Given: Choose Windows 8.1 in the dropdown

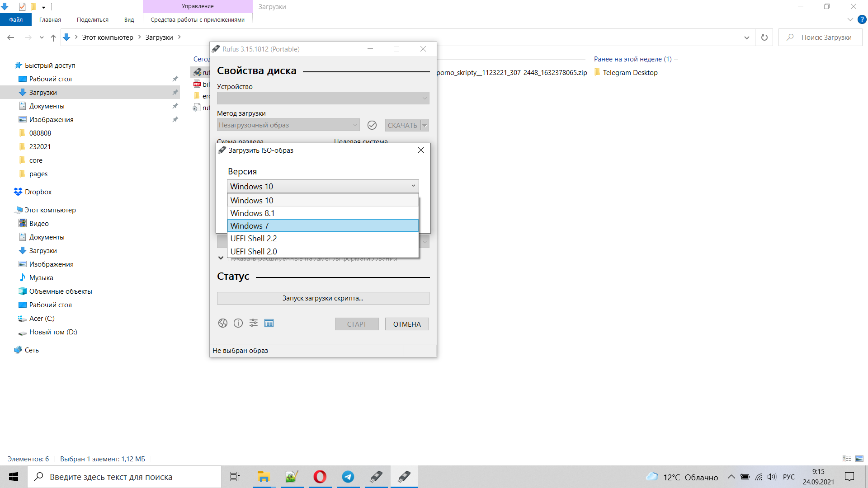Looking at the screenshot, I should [323, 213].
